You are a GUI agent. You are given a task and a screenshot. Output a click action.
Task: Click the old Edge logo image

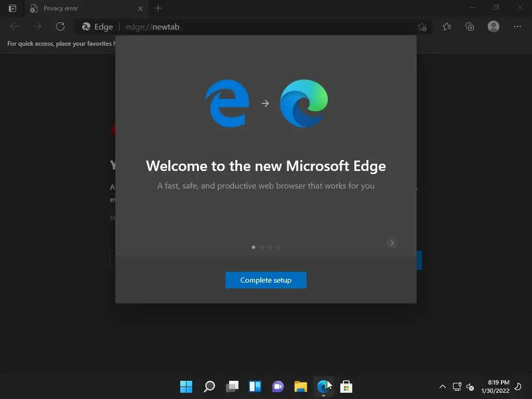tap(227, 103)
